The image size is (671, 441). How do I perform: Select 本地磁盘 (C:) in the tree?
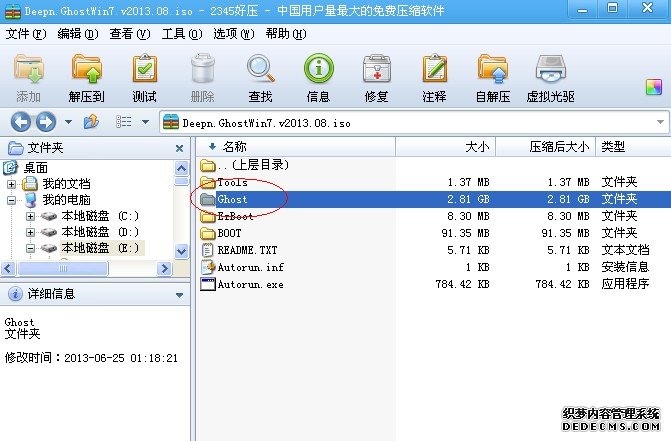tap(100, 216)
